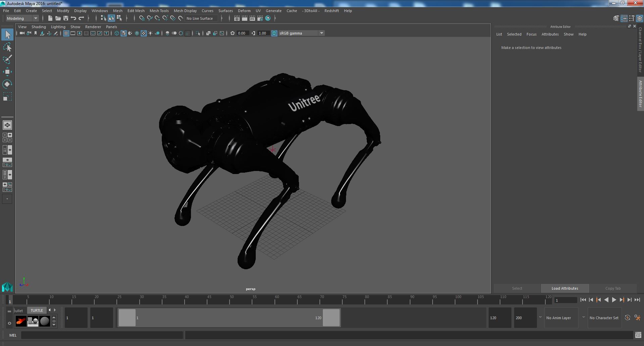Toggle textured display in viewport

coord(144,33)
